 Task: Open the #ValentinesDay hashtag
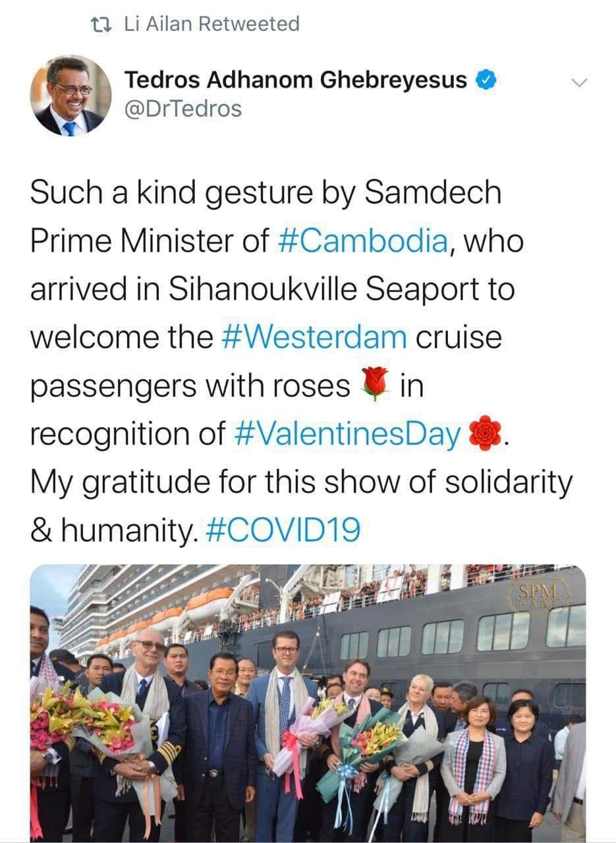[348, 434]
